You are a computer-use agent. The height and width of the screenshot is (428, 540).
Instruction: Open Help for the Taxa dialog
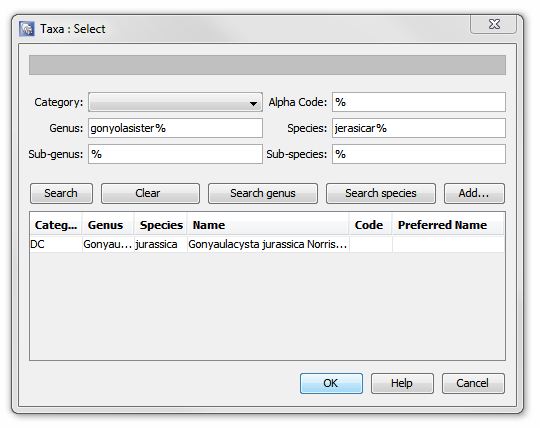[402, 383]
